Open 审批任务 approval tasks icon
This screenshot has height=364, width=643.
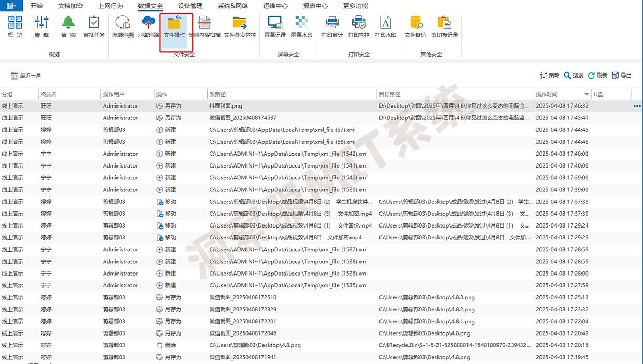[x=94, y=26]
